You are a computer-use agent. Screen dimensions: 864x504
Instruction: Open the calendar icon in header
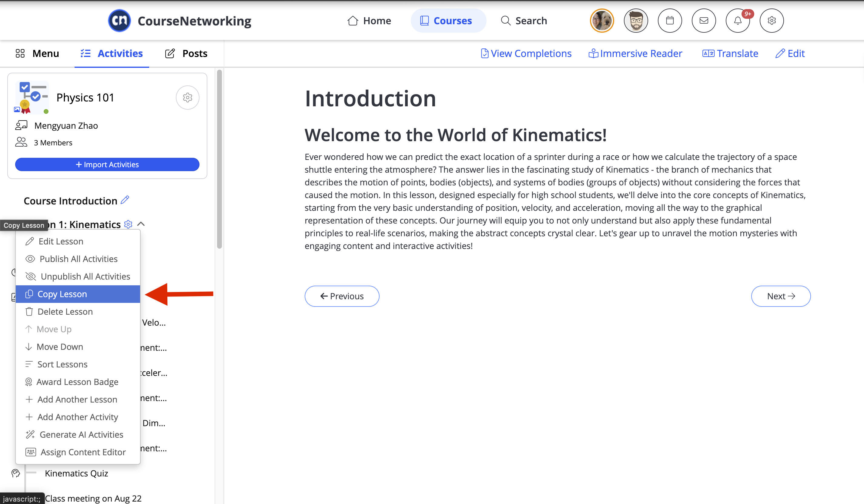click(x=670, y=21)
